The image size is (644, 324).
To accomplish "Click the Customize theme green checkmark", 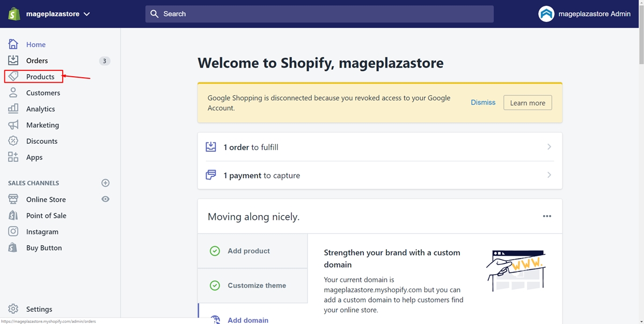I will 215,285.
